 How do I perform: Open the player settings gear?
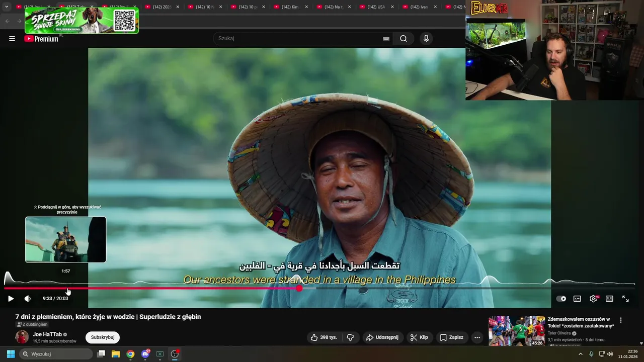(x=593, y=299)
